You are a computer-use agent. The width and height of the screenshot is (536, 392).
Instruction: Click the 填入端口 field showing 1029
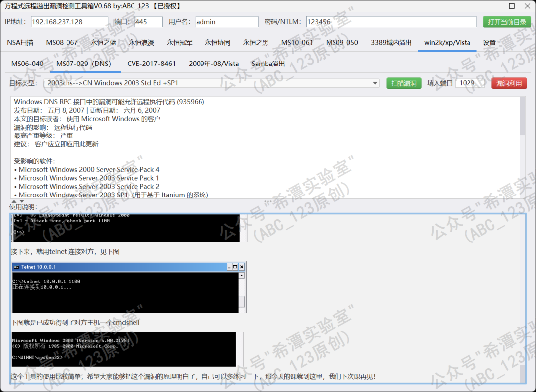pyautogui.click(x=470, y=83)
